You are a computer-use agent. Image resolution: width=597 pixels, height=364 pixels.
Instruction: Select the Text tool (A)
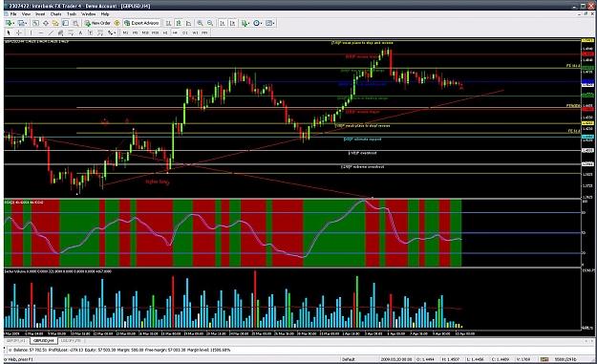click(x=80, y=32)
